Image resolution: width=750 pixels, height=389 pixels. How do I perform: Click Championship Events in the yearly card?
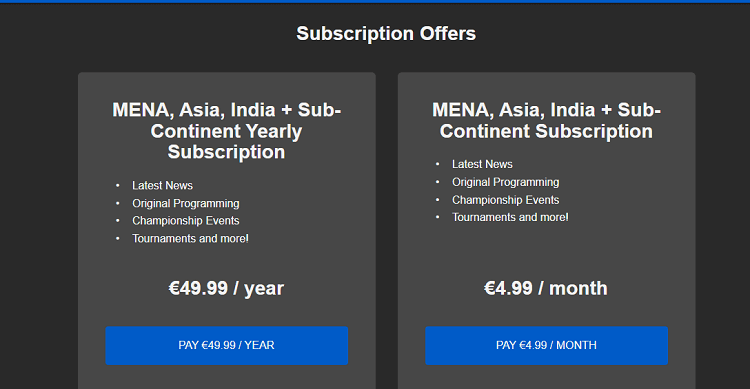tap(186, 221)
